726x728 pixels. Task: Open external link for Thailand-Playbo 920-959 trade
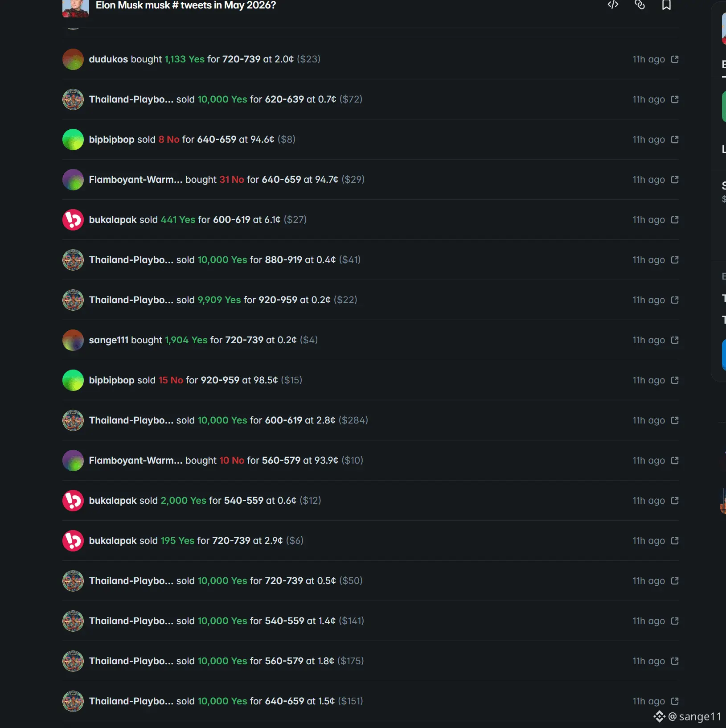click(x=675, y=300)
